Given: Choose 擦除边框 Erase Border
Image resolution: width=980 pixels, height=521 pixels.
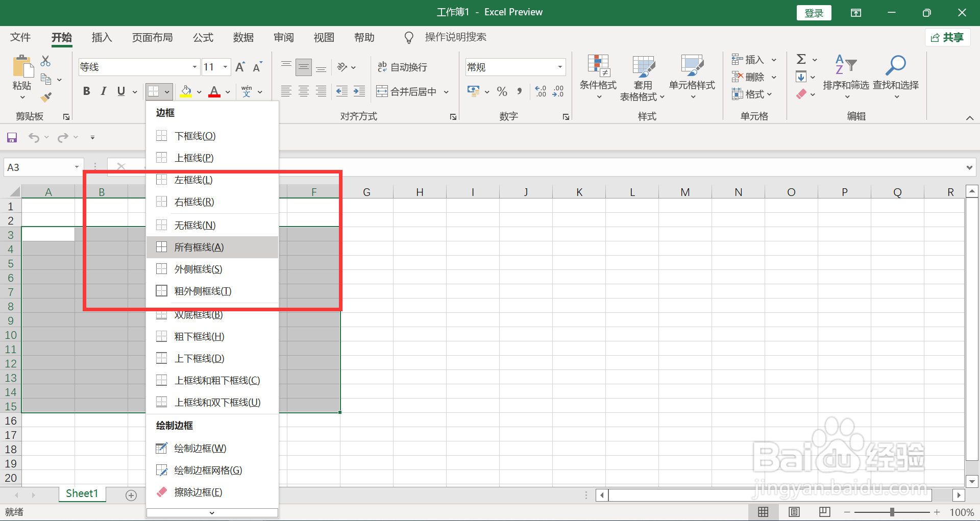Looking at the screenshot, I should click(x=212, y=492).
